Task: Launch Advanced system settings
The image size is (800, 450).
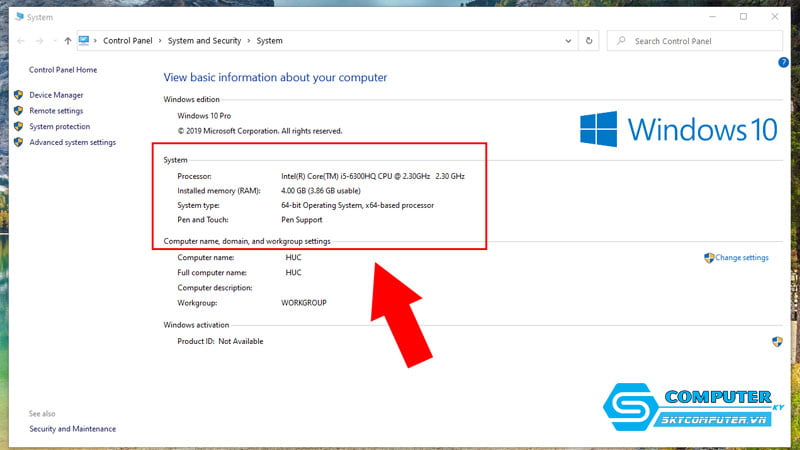Action: 72,143
